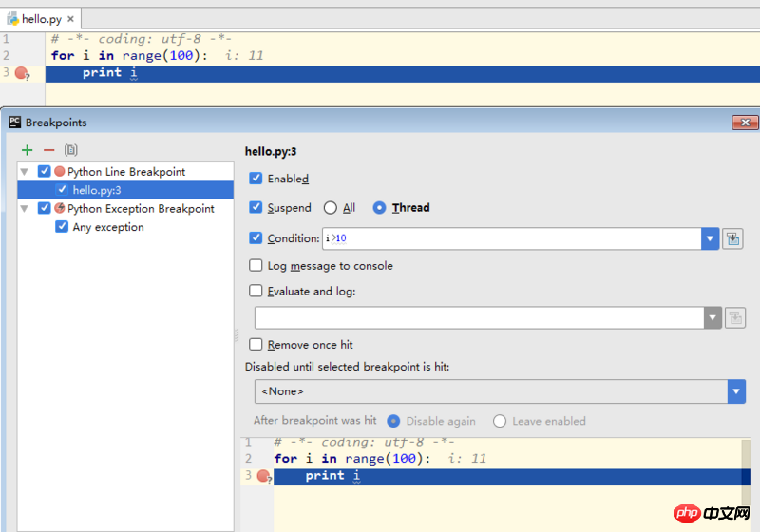
Task: Uncheck the Enabled checkbox
Action: (x=256, y=179)
